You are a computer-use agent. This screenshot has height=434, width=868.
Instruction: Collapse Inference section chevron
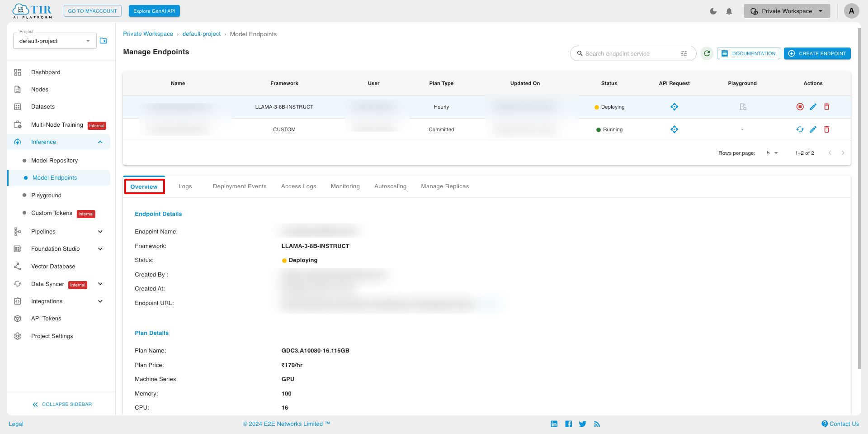pyautogui.click(x=100, y=142)
